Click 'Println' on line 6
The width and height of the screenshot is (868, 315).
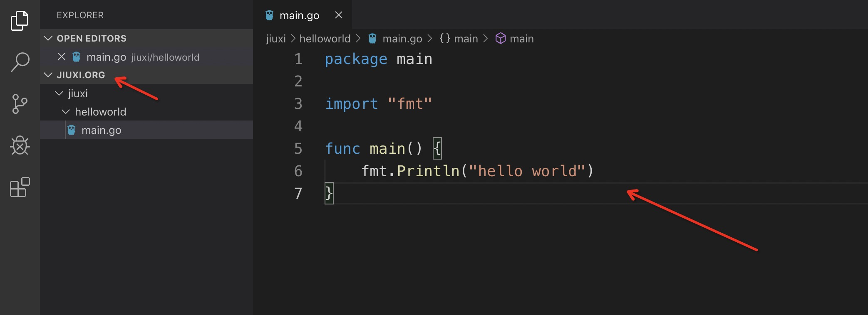tap(428, 171)
